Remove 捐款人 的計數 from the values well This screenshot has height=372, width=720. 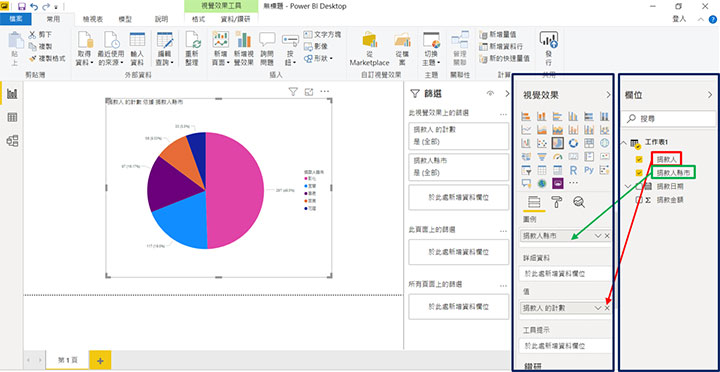(607, 308)
